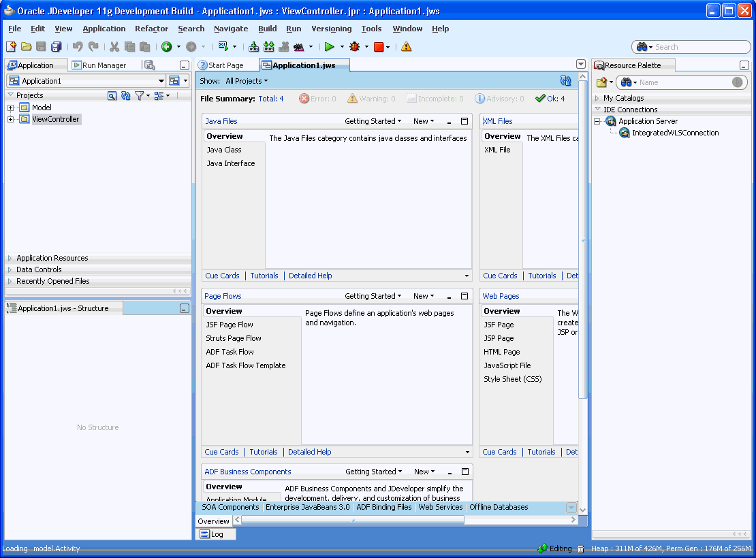Open the Refactor menu
Image resolution: width=756 pixels, height=558 pixels.
(x=151, y=29)
